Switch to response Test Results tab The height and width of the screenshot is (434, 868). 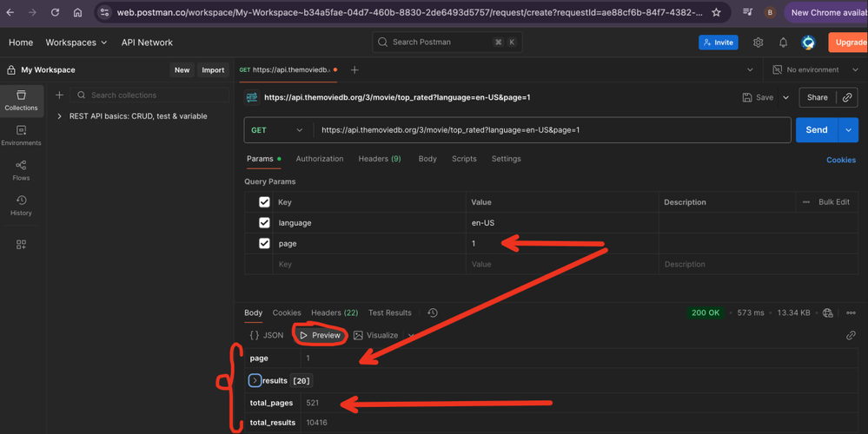[x=389, y=312]
